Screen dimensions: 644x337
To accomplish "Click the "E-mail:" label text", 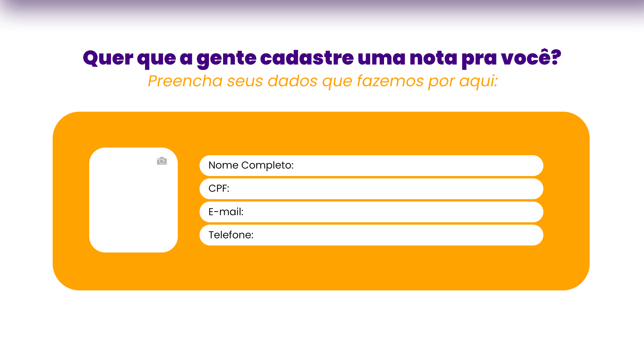I will click(x=226, y=212).
